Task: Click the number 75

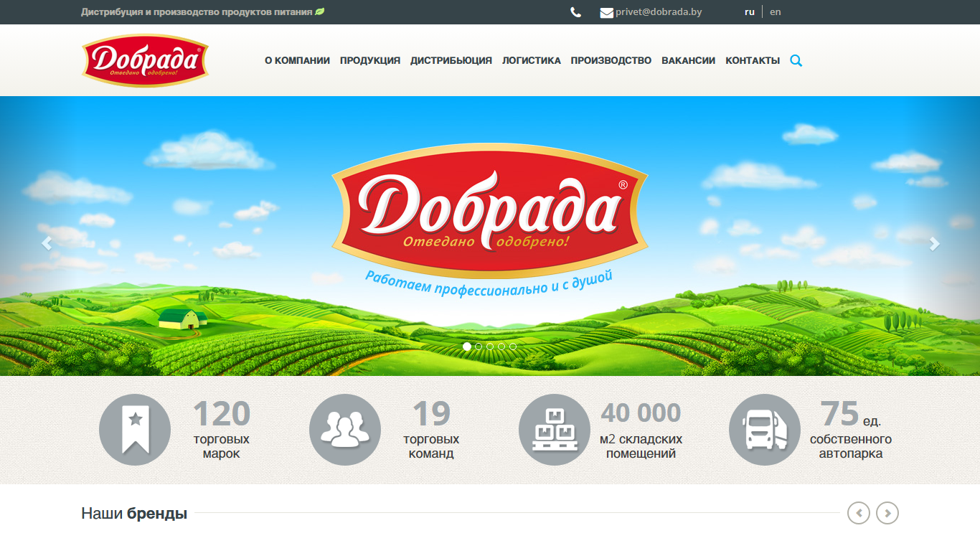Action: pos(839,414)
